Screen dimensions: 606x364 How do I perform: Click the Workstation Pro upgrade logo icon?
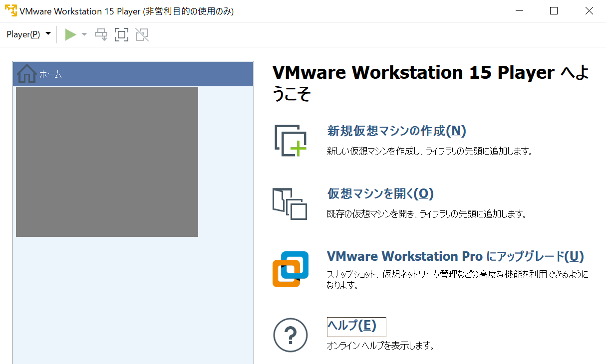pos(291,269)
